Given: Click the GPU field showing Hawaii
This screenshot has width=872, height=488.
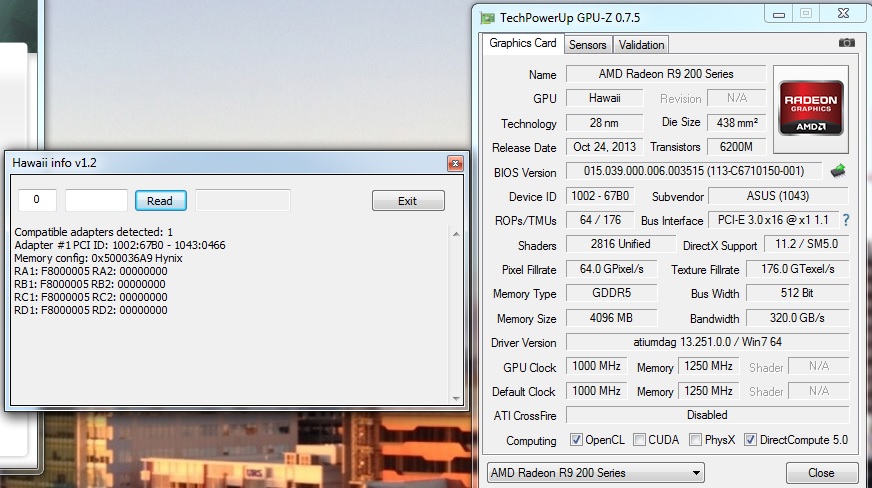Looking at the screenshot, I should 605,98.
